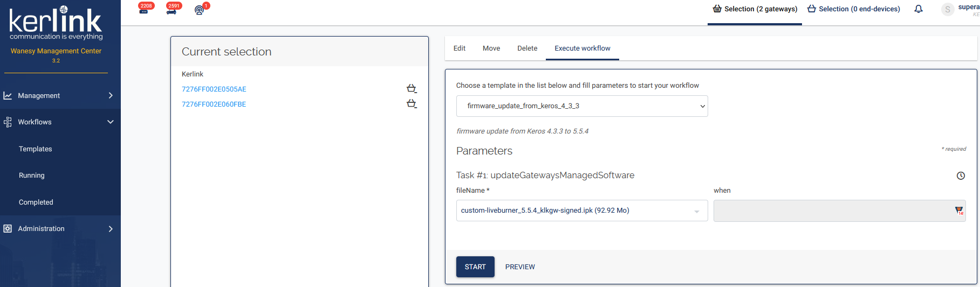980x287 pixels.
Task: Open the notifications bell
Action: click(919, 9)
